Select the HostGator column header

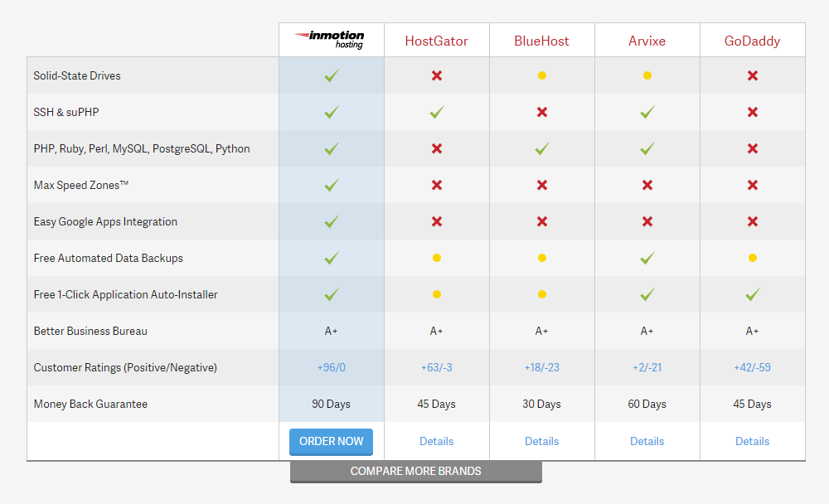436,39
